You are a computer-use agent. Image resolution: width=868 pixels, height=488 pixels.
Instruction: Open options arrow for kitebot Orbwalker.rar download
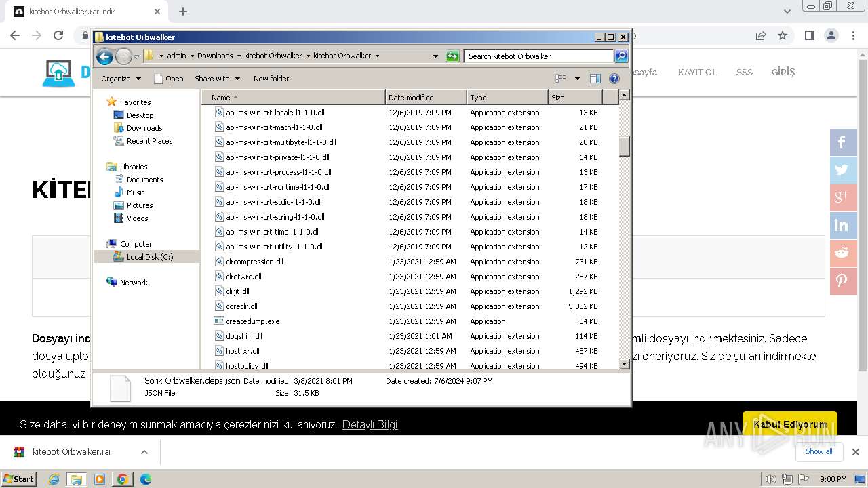coord(144,452)
